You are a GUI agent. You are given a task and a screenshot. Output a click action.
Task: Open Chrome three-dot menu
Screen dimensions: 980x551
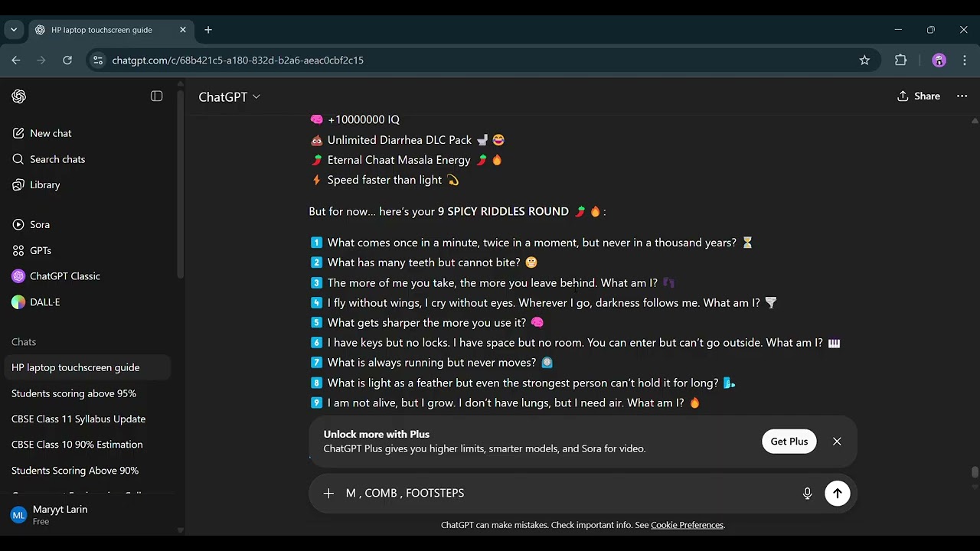pyautogui.click(x=964, y=60)
